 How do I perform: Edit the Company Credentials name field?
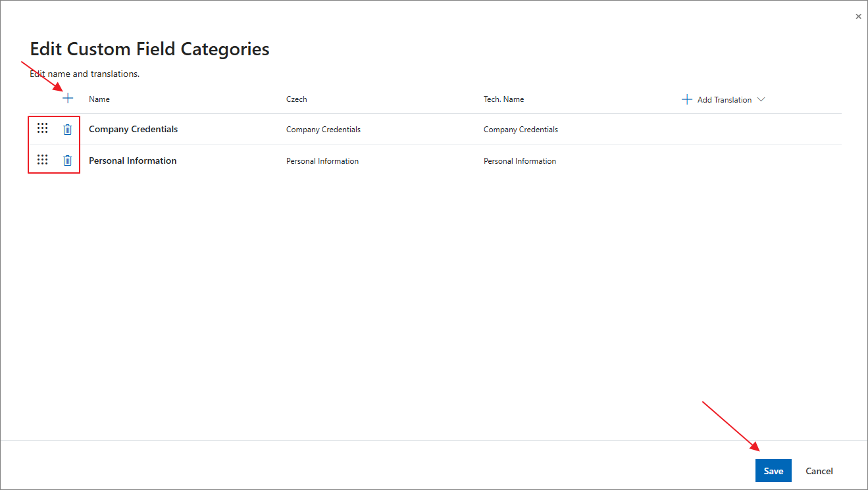point(134,130)
